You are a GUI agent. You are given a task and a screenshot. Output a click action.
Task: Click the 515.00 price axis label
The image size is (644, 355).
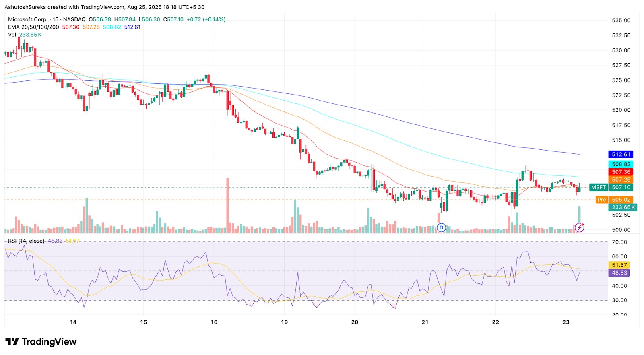point(621,140)
